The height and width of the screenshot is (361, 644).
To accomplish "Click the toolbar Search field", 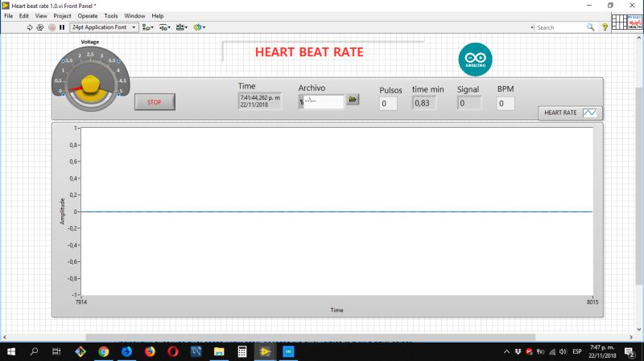I will (559, 27).
